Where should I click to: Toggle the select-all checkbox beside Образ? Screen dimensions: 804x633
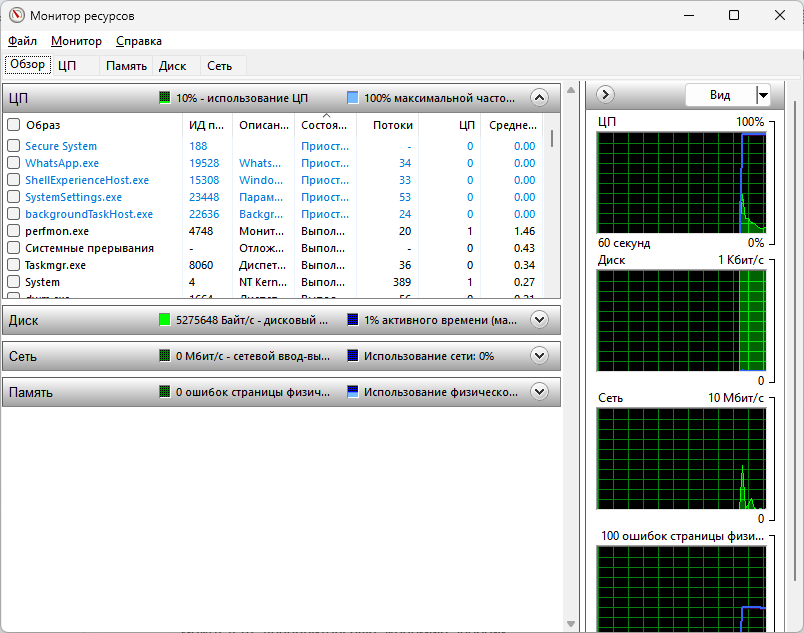tap(14, 125)
